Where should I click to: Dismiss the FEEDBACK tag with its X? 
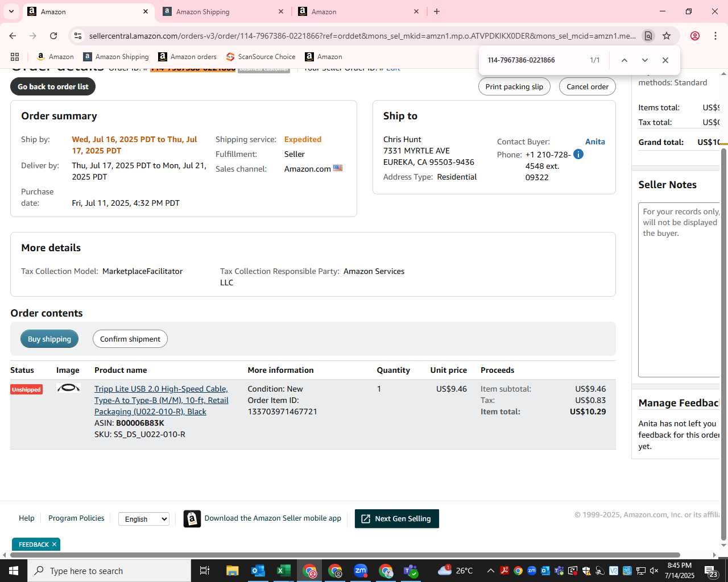[54, 544]
